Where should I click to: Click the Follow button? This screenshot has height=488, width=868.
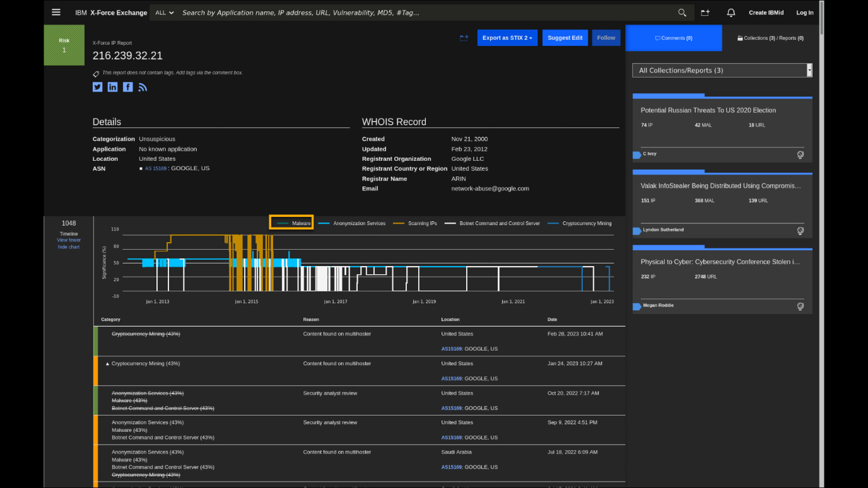click(x=606, y=38)
